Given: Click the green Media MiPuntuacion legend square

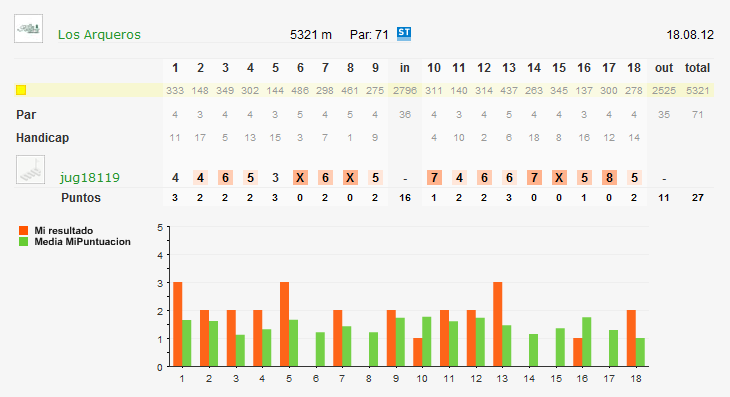Looking at the screenshot, I should [x=23, y=242].
